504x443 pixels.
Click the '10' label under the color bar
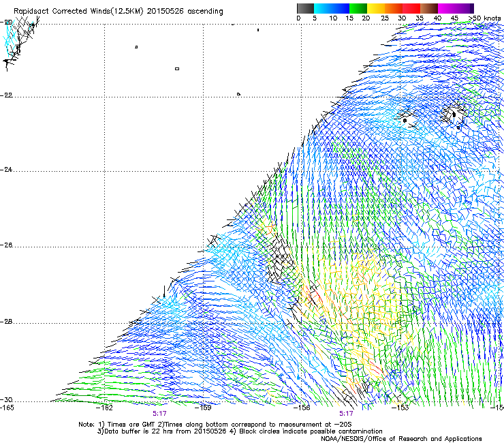333,18
